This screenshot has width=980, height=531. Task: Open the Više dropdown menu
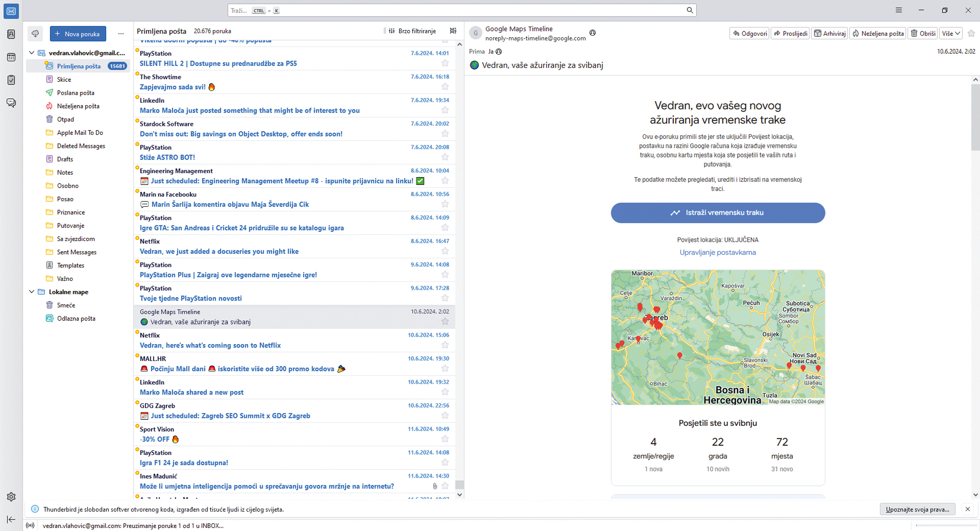pyautogui.click(x=951, y=34)
